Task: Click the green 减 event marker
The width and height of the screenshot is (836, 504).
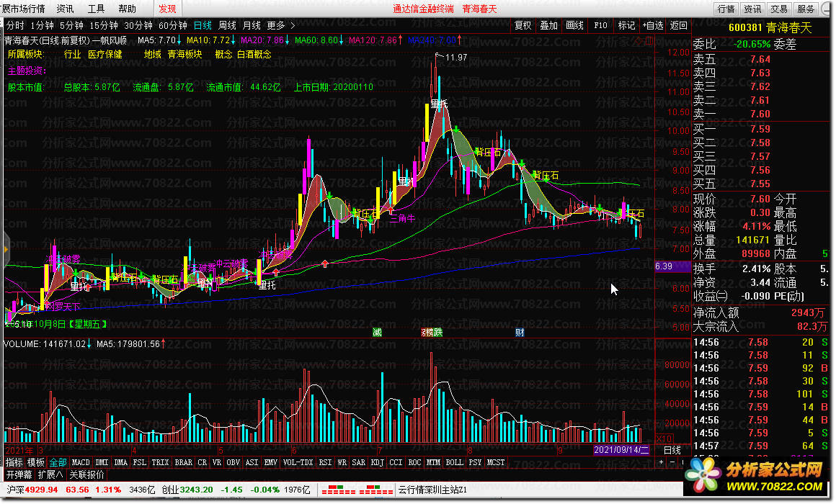Action: (377, 333)
